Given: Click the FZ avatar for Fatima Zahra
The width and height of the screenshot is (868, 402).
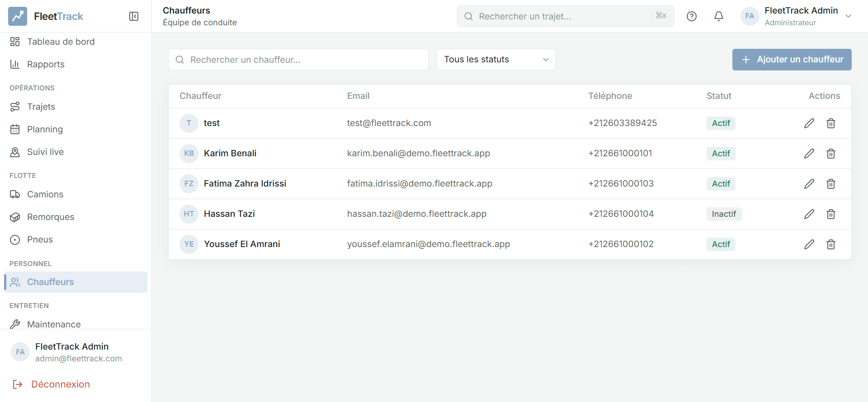Looking at the screenshot, I should coord(189,184).
